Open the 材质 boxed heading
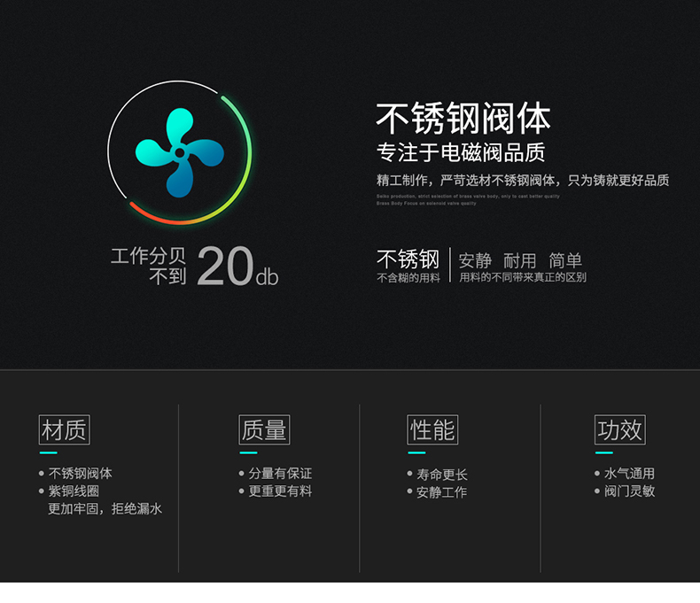This screenshot has height=603, width=700. point(65,430)
